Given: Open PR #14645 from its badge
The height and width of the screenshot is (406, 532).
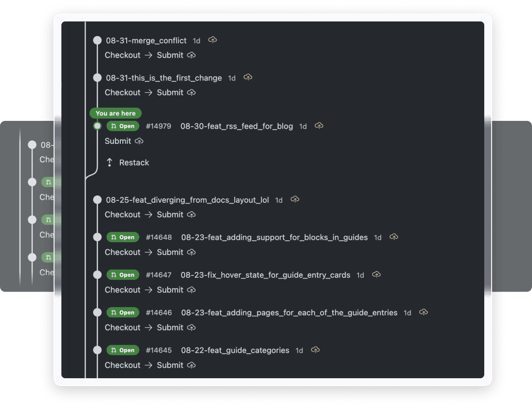Looking at the screenshot, I should point(122,350).
